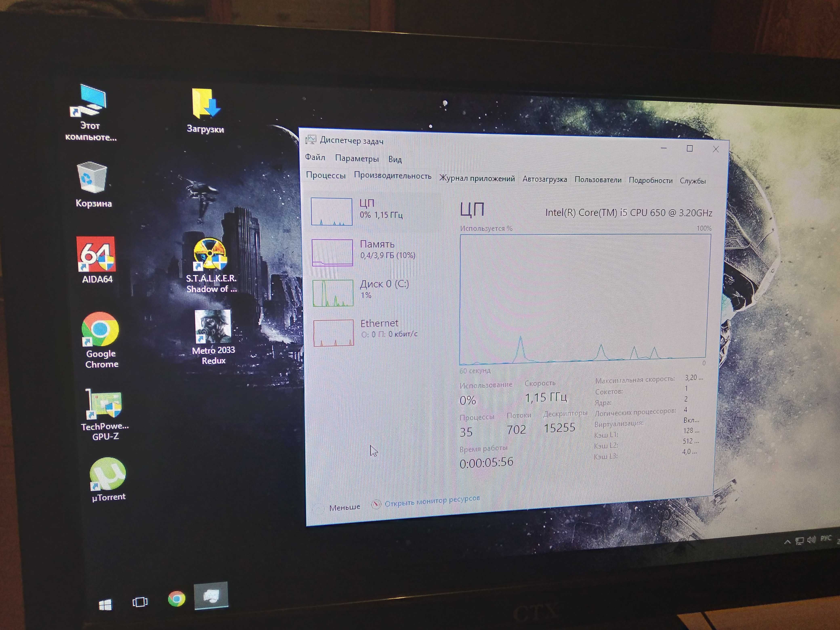Select the Корзина recycle bin icon
The height and width of the screenshot is (630, 840).
[93, 185]
